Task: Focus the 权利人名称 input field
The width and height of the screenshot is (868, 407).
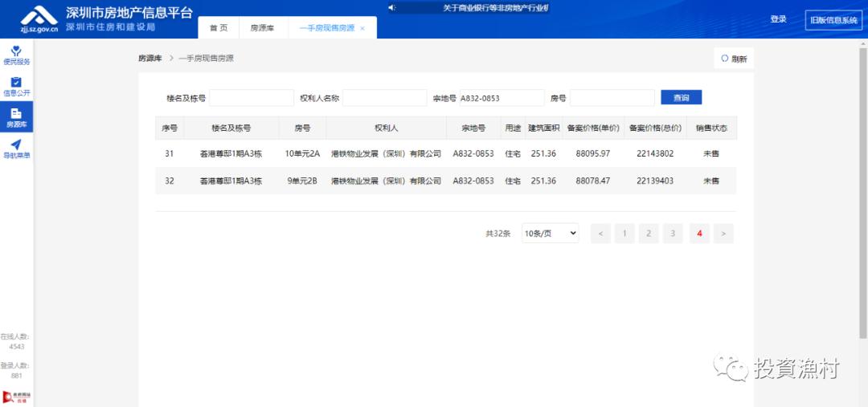Action: pyautogui.click(x=385, y=98)
